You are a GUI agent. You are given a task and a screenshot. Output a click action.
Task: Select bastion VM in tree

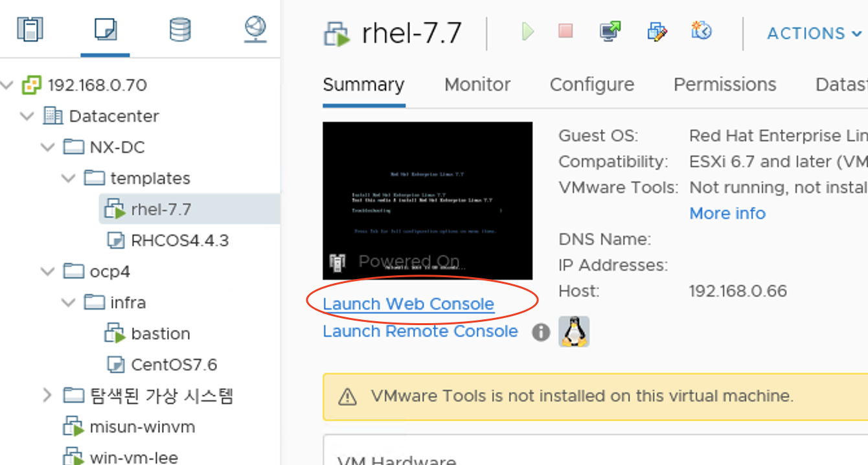161,334
